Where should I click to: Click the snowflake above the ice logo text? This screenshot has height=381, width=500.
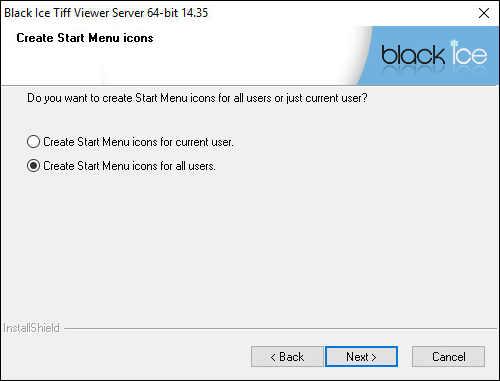454,43
